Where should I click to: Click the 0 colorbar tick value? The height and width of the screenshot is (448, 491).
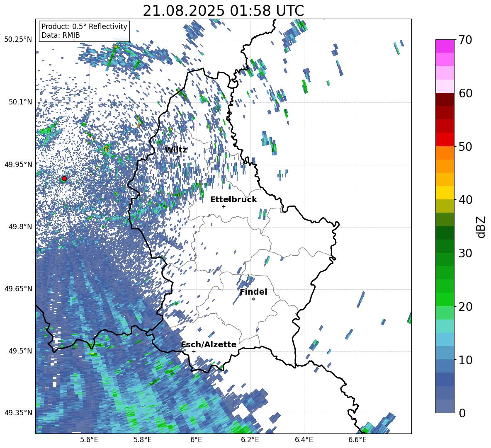click(x=462, y=413)
